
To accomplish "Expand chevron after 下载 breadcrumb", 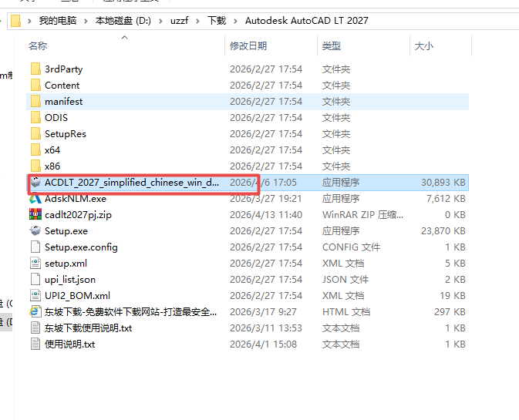I will point(235,21).
